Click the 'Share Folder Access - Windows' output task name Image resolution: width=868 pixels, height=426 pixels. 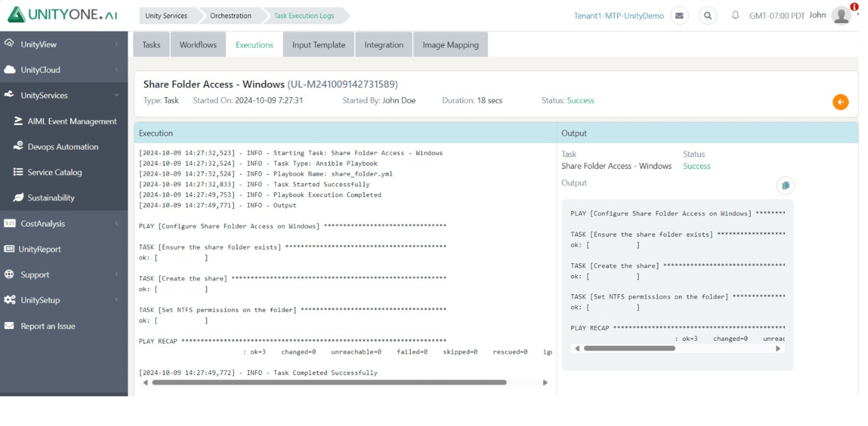[x=616, y=166]
